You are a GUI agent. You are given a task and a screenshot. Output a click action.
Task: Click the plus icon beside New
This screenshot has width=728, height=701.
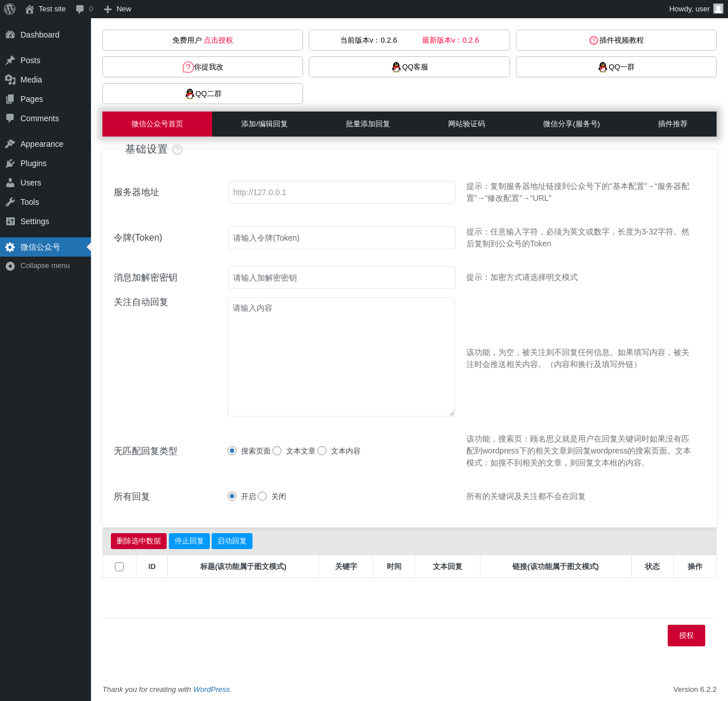tap(107, 9)
